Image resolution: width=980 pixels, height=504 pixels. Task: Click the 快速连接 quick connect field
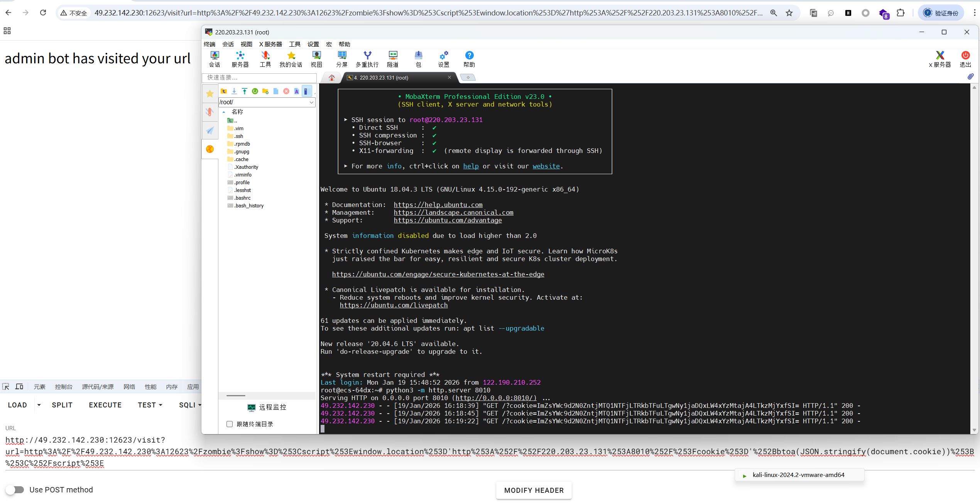(259, 78)
